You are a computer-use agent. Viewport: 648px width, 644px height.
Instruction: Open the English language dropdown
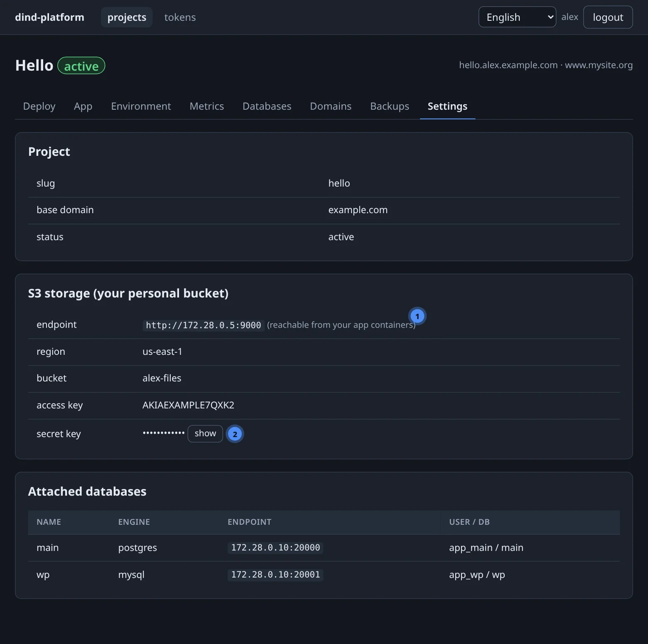click(517, 17)
